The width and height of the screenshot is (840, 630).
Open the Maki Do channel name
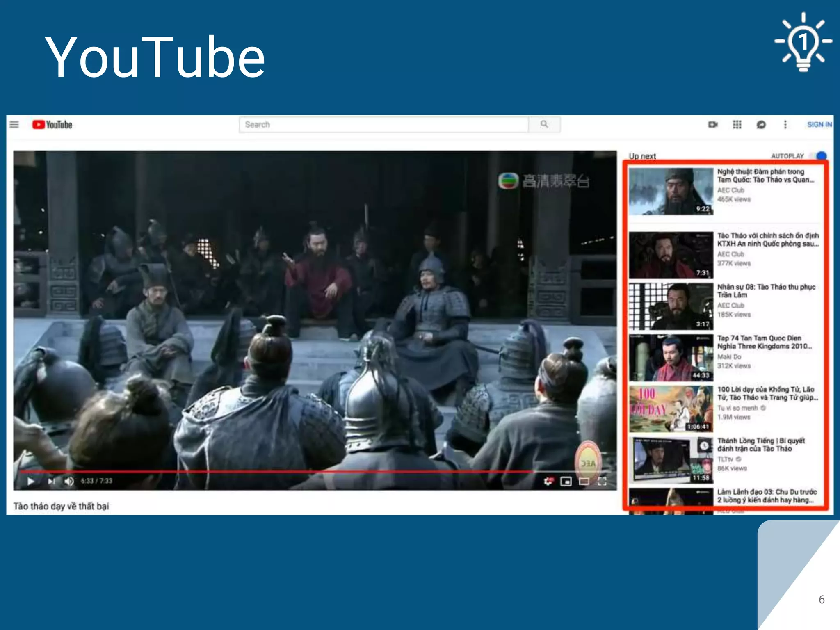(x=729, y=357)
